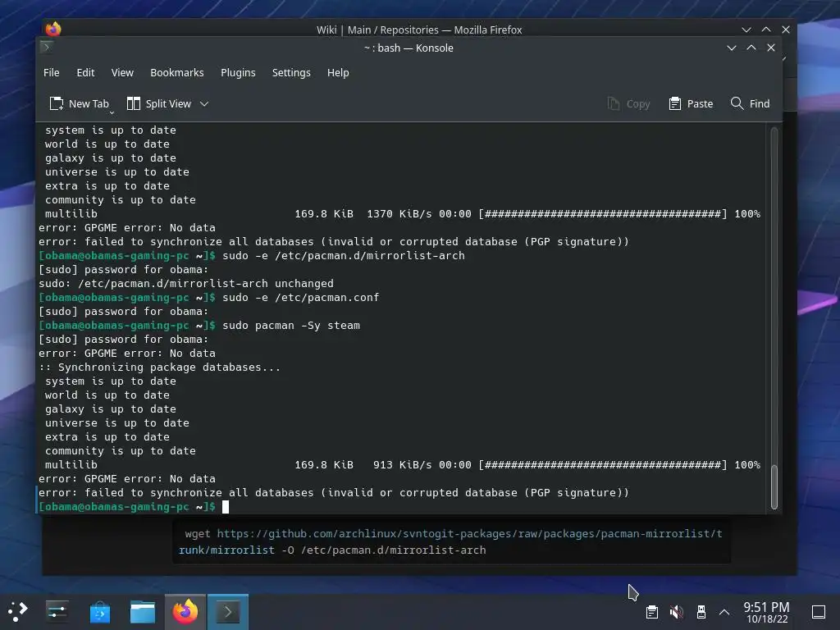Click 'sudo -e /etc/pacman.d/mirrorlist-arch' command
Screen dimensions: 840x630
[x=344, y=256]
